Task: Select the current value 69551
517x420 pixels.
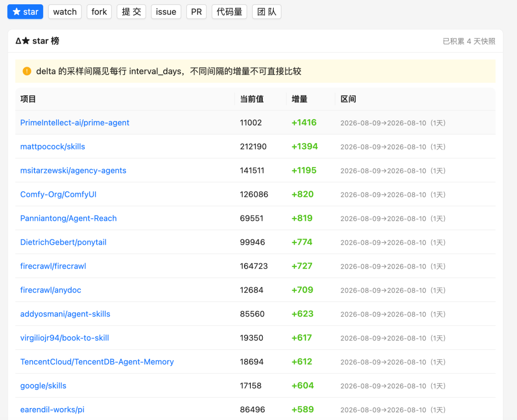Action: (252, 218)
